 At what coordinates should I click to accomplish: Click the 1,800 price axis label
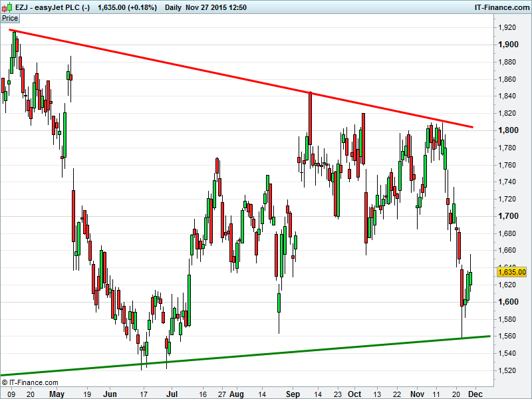[507, 130]
